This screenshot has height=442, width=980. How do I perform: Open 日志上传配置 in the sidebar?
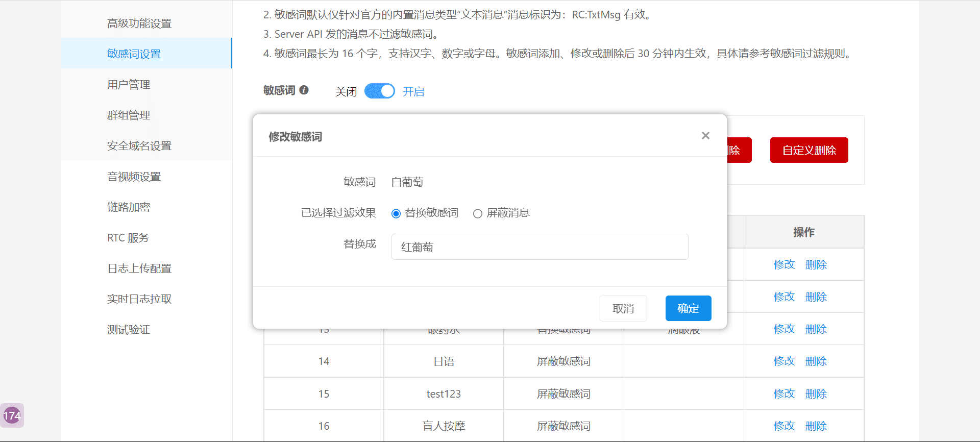point(139,268)
